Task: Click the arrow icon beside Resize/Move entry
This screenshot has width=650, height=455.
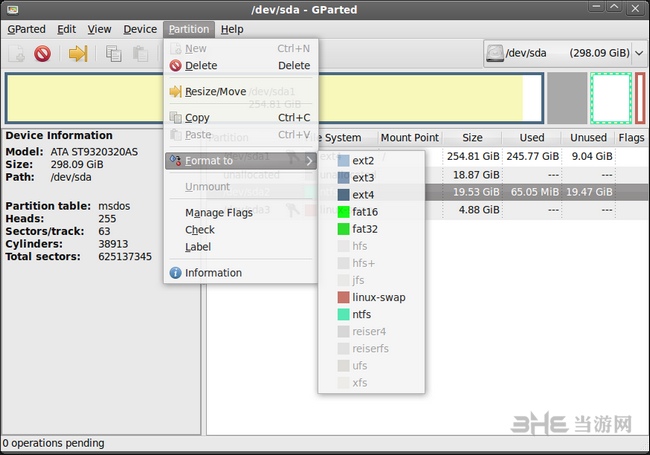Action: [175, 91]
